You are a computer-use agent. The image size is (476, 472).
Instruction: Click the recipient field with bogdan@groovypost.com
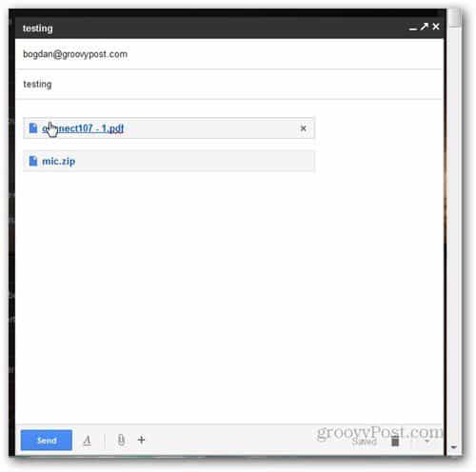click(x=228, y=54)
